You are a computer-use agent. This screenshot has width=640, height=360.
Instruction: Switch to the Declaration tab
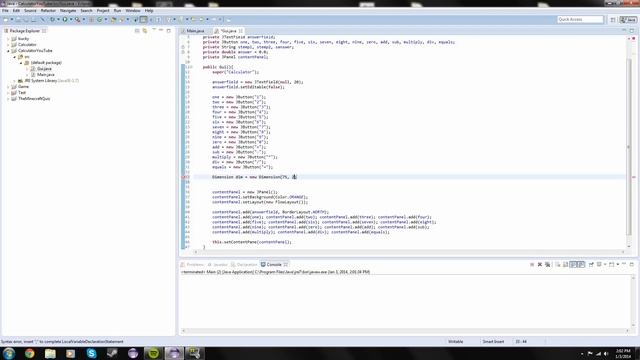(x=244, y=264)
